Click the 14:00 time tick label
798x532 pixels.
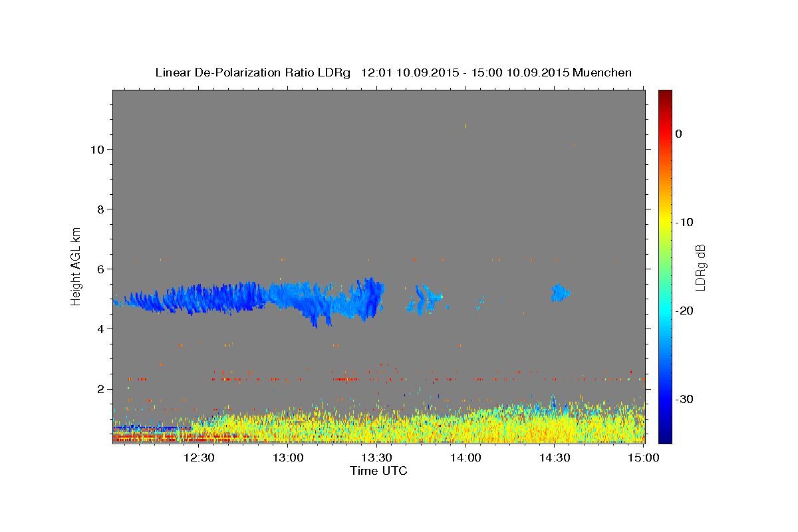pyautogui.click(x=465, y=458)
